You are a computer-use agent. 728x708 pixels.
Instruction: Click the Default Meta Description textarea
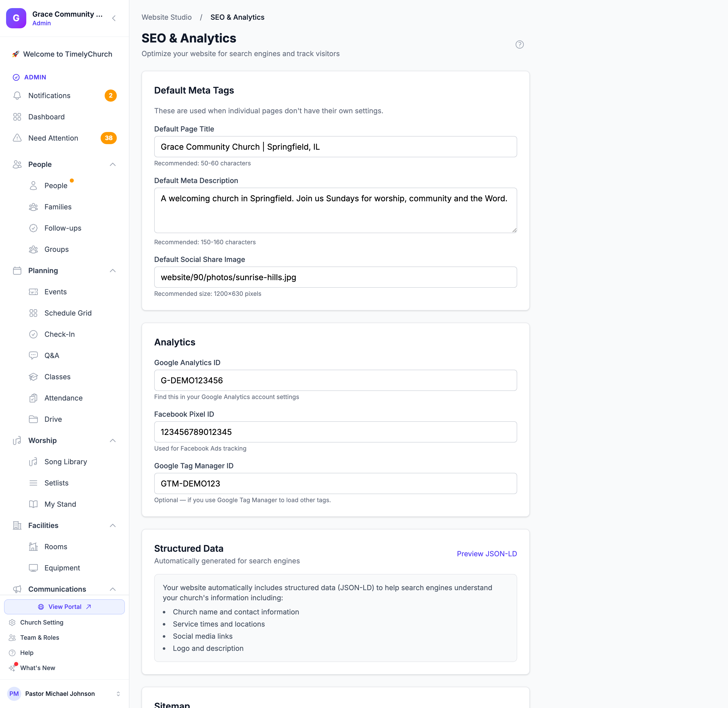(335, 210)
